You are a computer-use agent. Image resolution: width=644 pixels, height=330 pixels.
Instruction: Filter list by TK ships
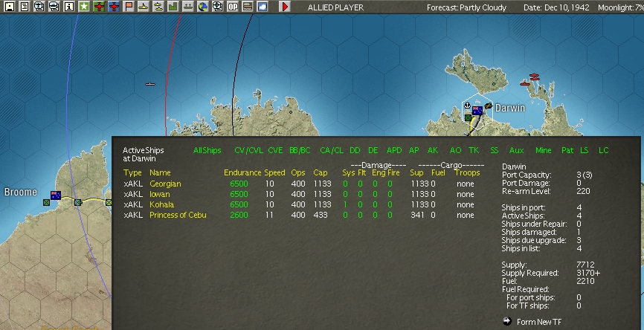coord(474,151)
